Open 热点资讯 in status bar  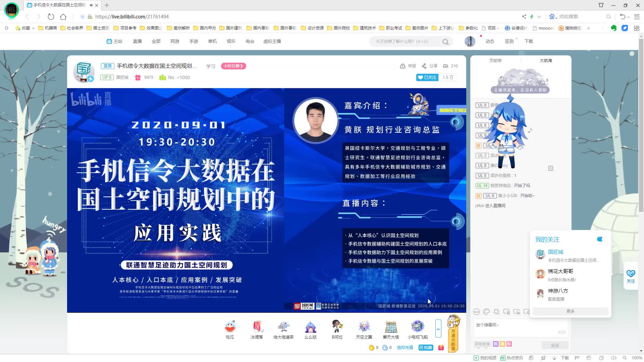(x=512, y=358)
